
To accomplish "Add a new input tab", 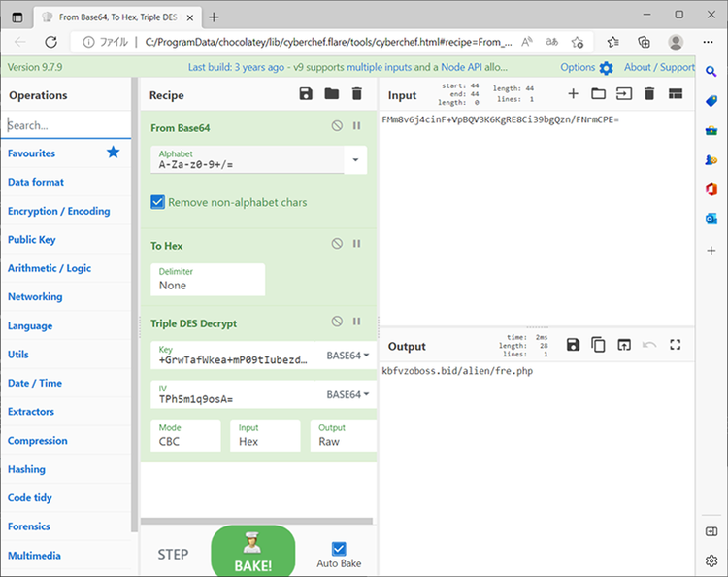I will click(573, 94).
